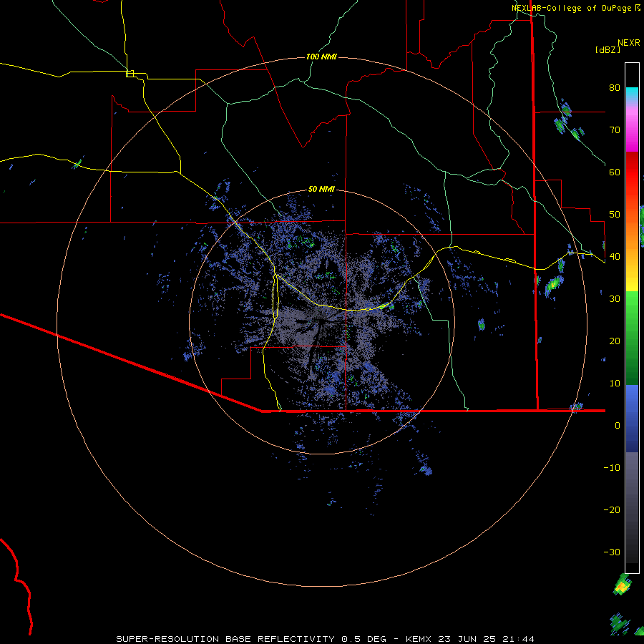The width and height of the screenshot is (644, 644).
Task: Click the 40 dBZ scale value
Action: tap(615, 256)
